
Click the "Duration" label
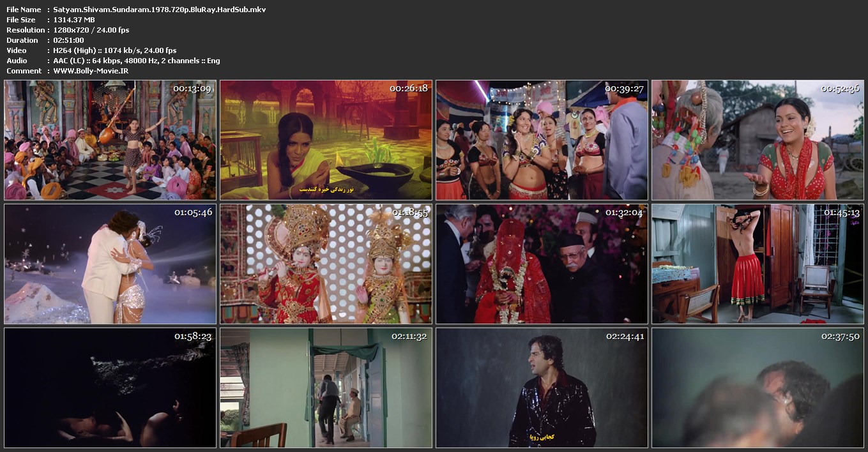pos(22,40)
